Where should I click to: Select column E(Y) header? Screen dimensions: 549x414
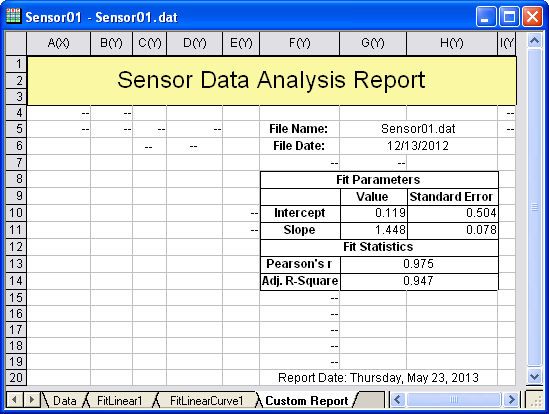click(x=241, y=43)
